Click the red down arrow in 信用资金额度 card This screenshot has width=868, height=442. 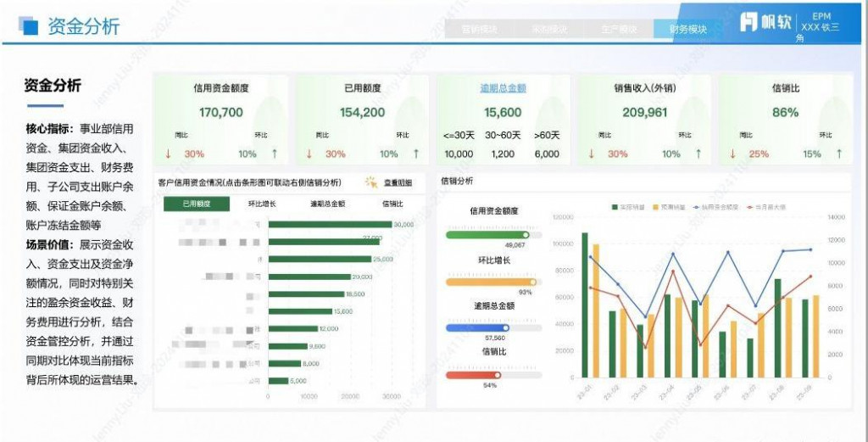[169, 154]
